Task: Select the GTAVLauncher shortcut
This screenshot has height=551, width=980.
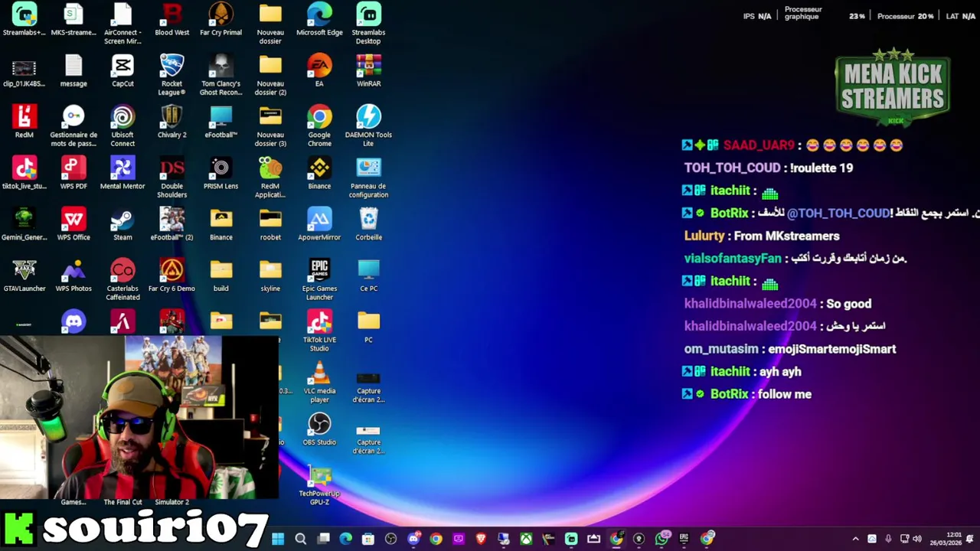Action: pyautogui.click(x=24, y=276)
